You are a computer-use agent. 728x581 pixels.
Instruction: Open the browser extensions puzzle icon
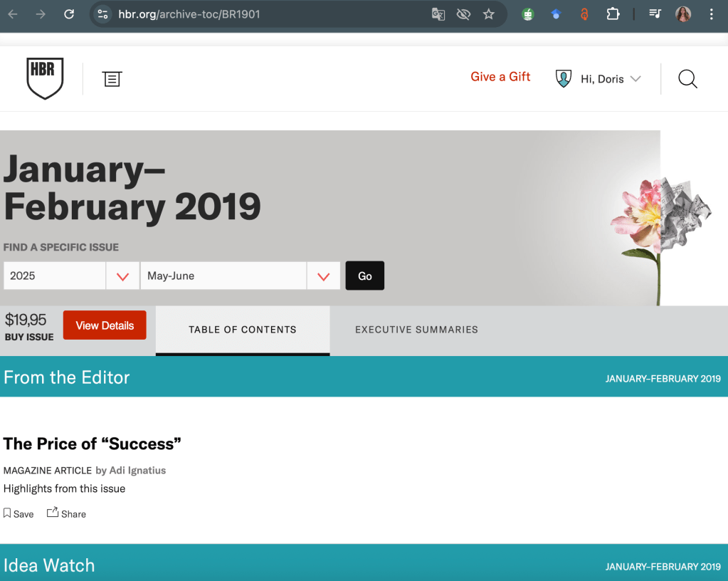[x=613, y=14]
